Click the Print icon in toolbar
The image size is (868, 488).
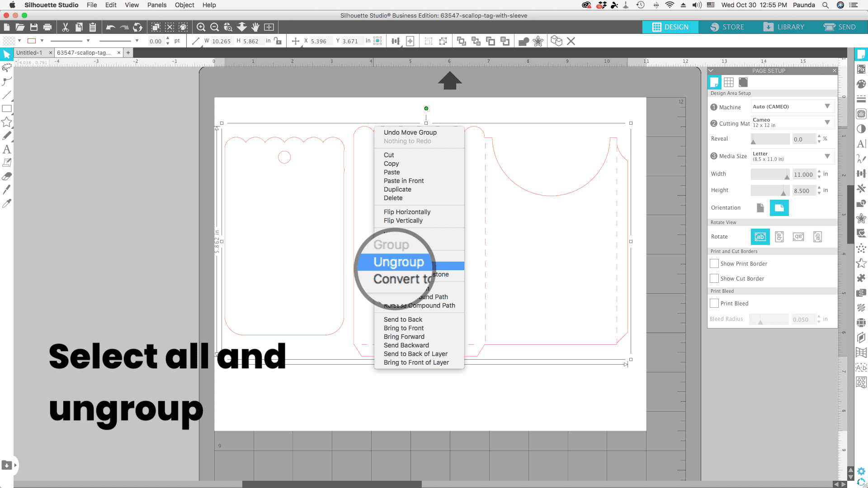tap(47, 27)
